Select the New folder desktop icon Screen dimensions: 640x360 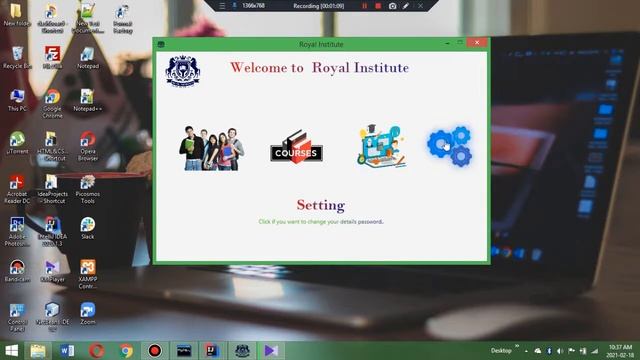pos(17,16)
